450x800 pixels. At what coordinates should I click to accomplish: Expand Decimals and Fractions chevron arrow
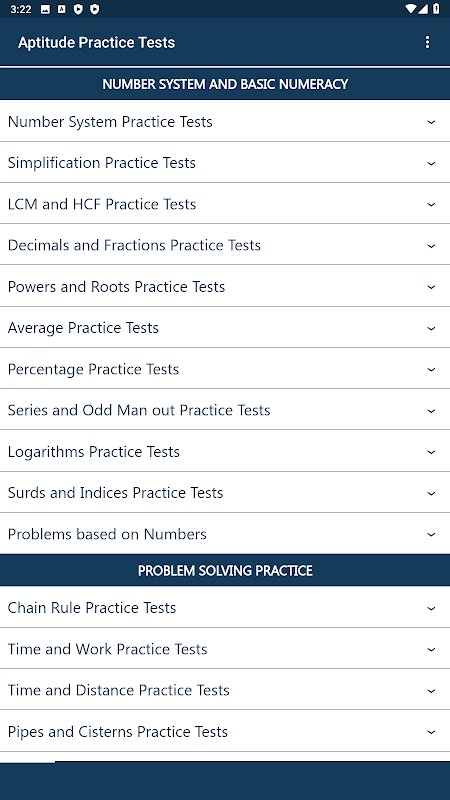(x=431, y=245)
